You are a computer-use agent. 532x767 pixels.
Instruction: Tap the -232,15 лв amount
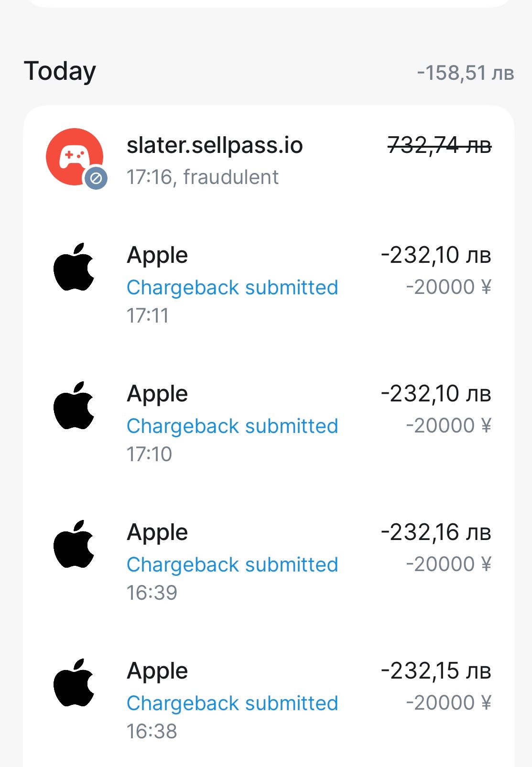point(436,671)
